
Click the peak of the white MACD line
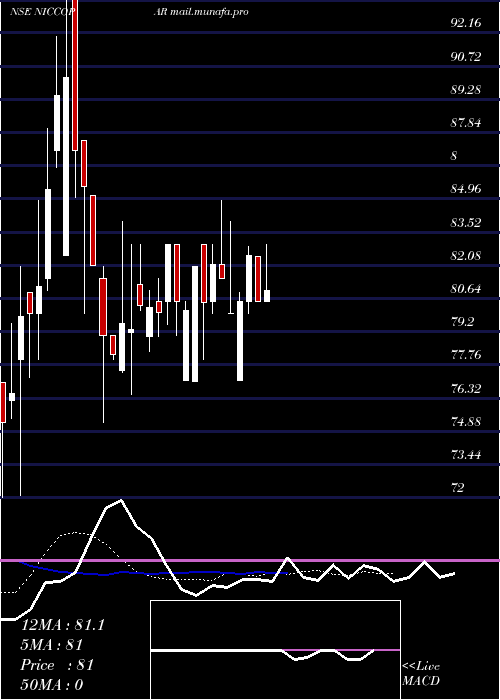coord(121,500)
